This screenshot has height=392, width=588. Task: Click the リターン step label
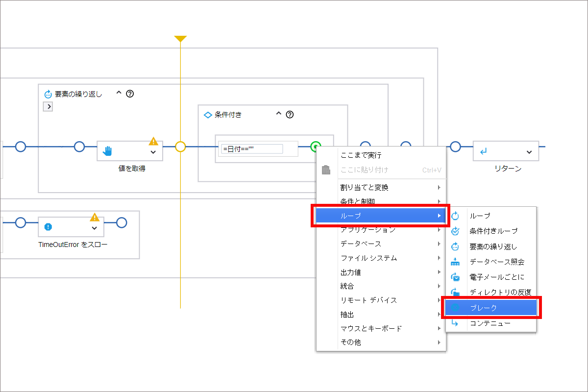pos(508,168)
